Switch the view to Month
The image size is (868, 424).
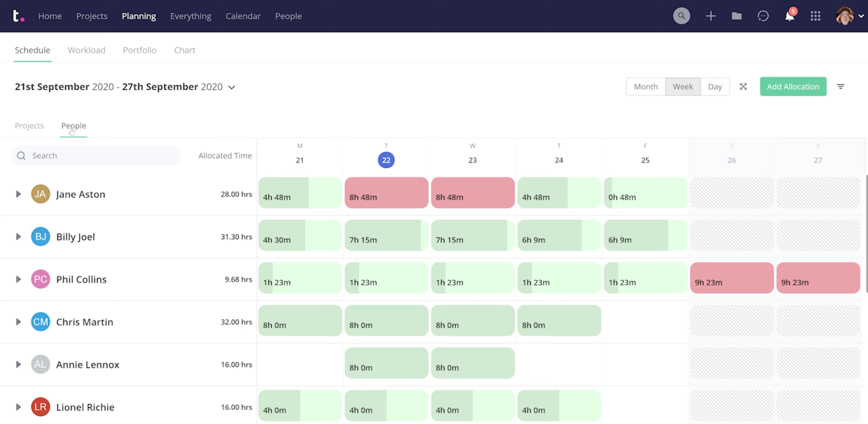(x=646, y=87)
